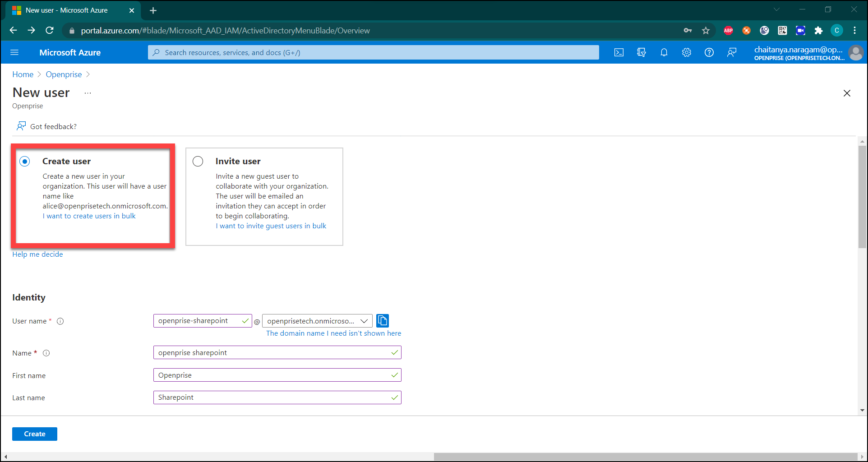Screen dimensions: 868x462
Task: Click the Create button
Action: pos(35,434)
